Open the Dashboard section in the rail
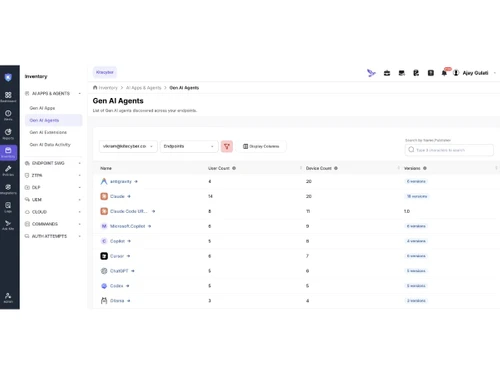500x375 pixels. (x=8, y=97)
